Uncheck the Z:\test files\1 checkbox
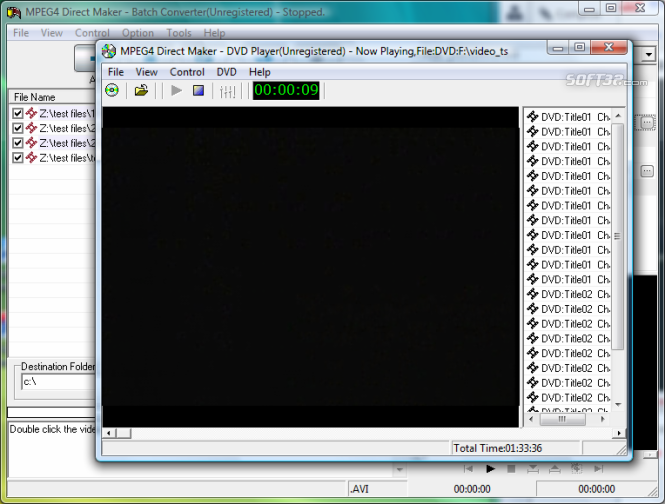This screenshot has width=665, height=504. coord(18,113)
